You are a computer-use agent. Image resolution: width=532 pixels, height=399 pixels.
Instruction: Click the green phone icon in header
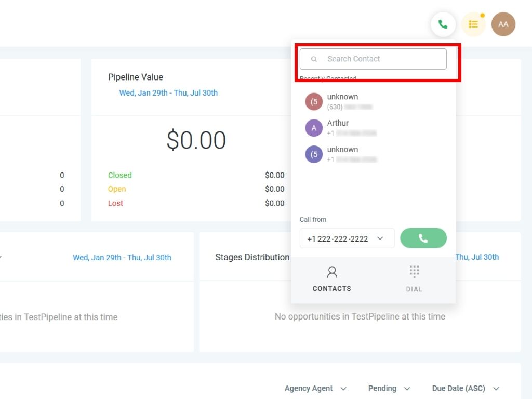[443, 24]
